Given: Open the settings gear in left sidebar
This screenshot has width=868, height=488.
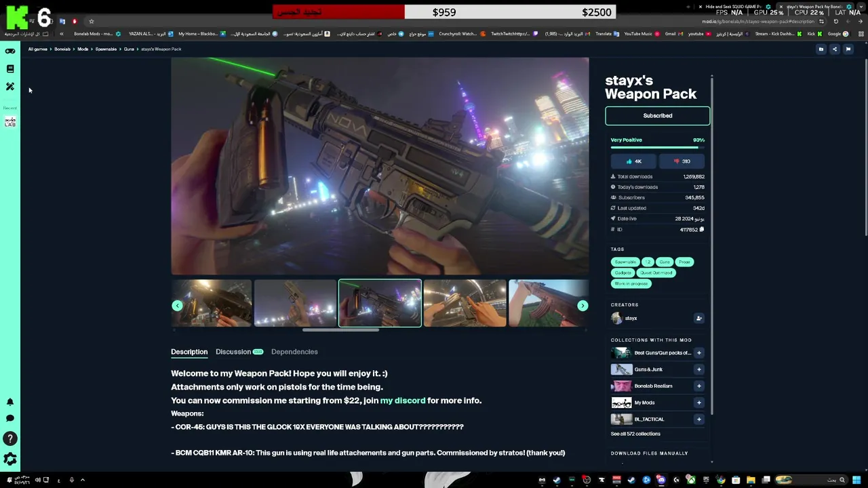Looking at the screenshot, I should click(x=10, y=460).
